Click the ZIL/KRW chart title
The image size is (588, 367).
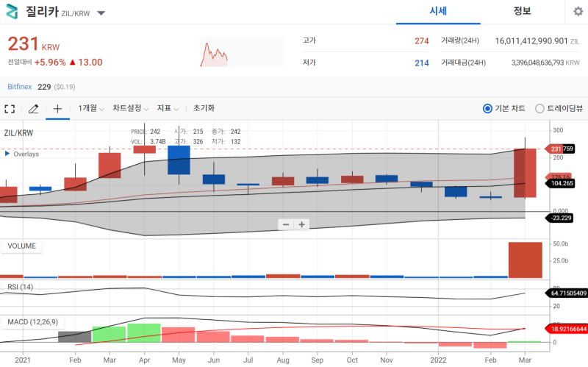coord(18,133)
